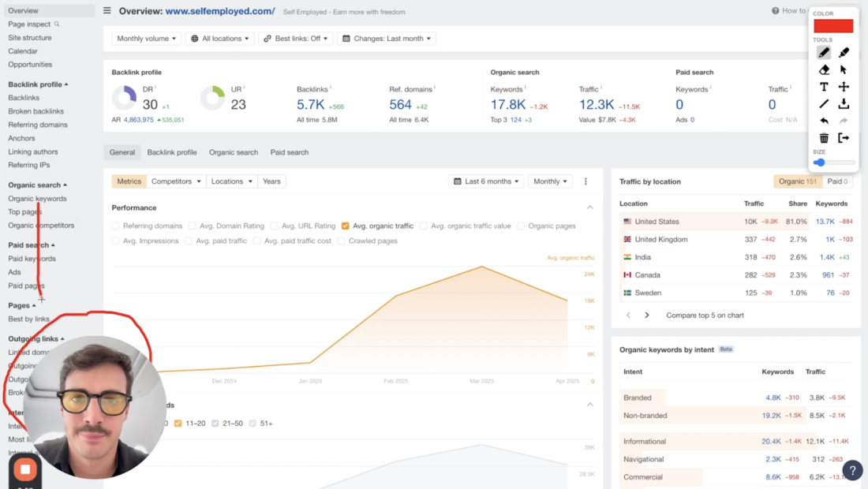Uncheck the Avg. organic traffic checkbox
This screenshot has height=489, width=868.
click(x=346, y=226)
